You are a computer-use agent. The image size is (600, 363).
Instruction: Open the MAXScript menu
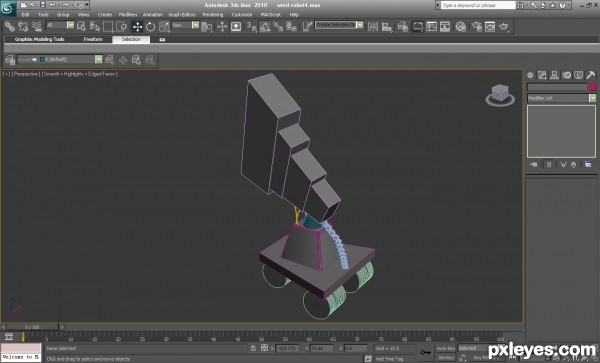[271, 15]
